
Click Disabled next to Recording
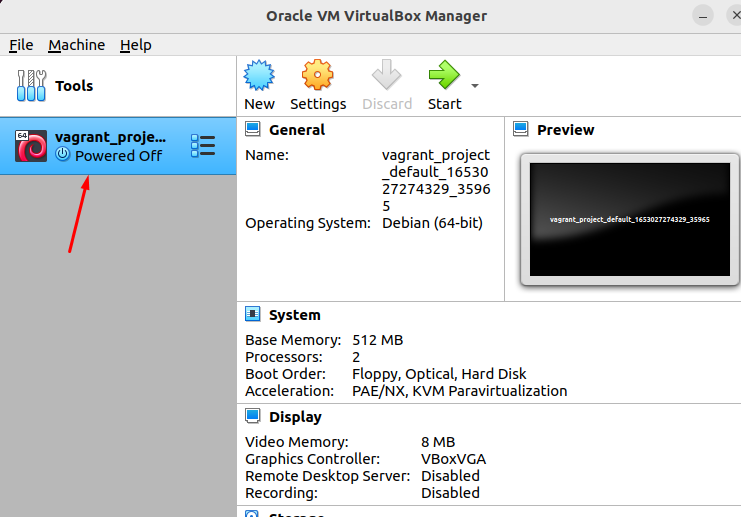coord(450,493)
